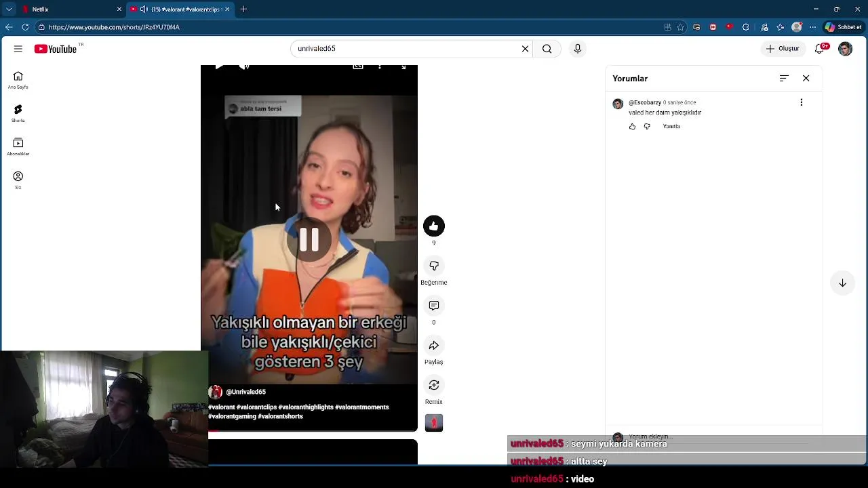Image resolution: width=868 pixels, height=488 pixels.
Task: Mute the audio indicator on YouTube tab
Action: [144, 9]
